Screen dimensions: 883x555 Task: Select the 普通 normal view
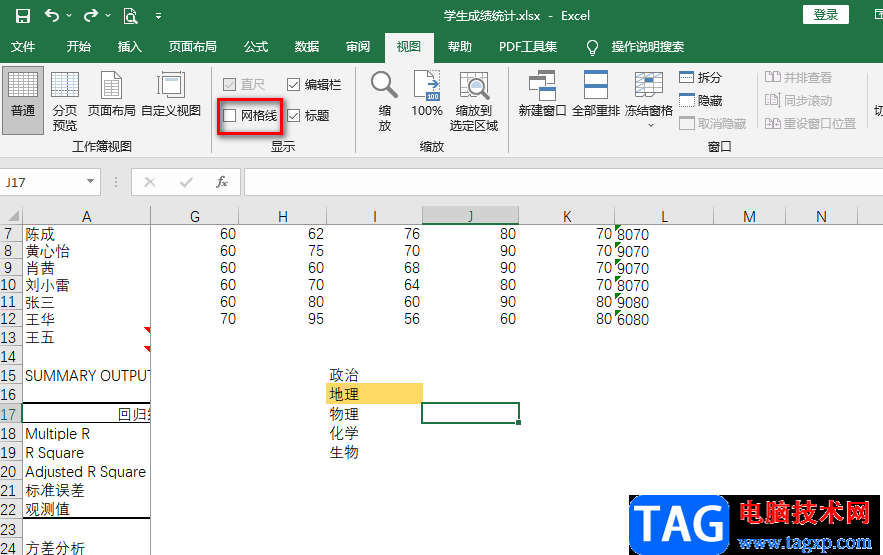click(23, 100)
